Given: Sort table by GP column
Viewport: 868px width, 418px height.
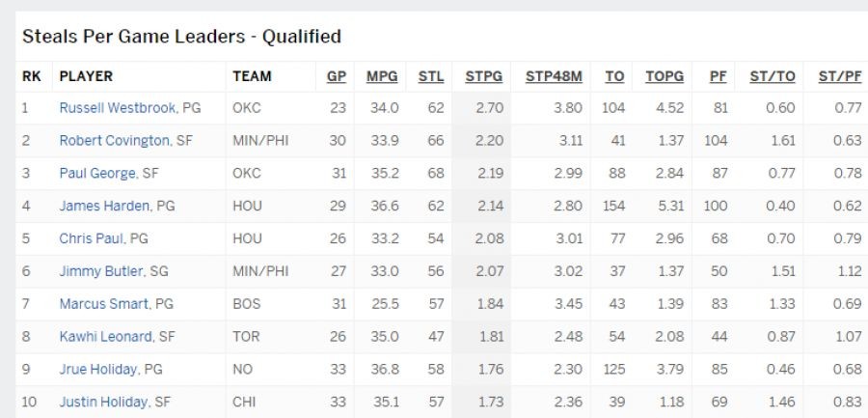Looking at the screenshot, I should pos(336,76).
